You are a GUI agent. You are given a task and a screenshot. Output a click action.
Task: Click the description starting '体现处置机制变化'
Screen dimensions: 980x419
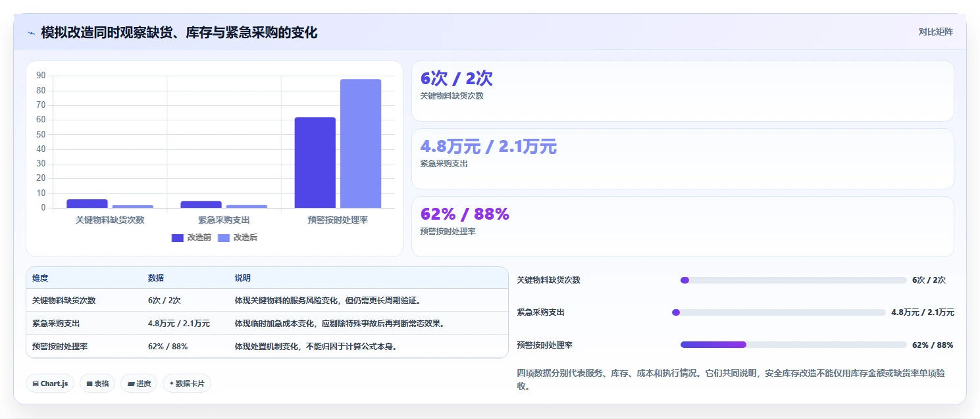317,347
